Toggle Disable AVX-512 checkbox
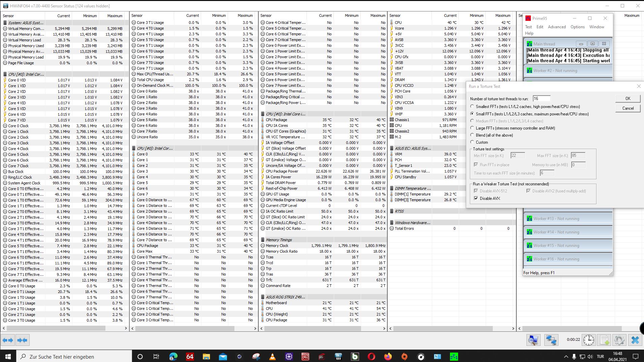 pos(476,191)
